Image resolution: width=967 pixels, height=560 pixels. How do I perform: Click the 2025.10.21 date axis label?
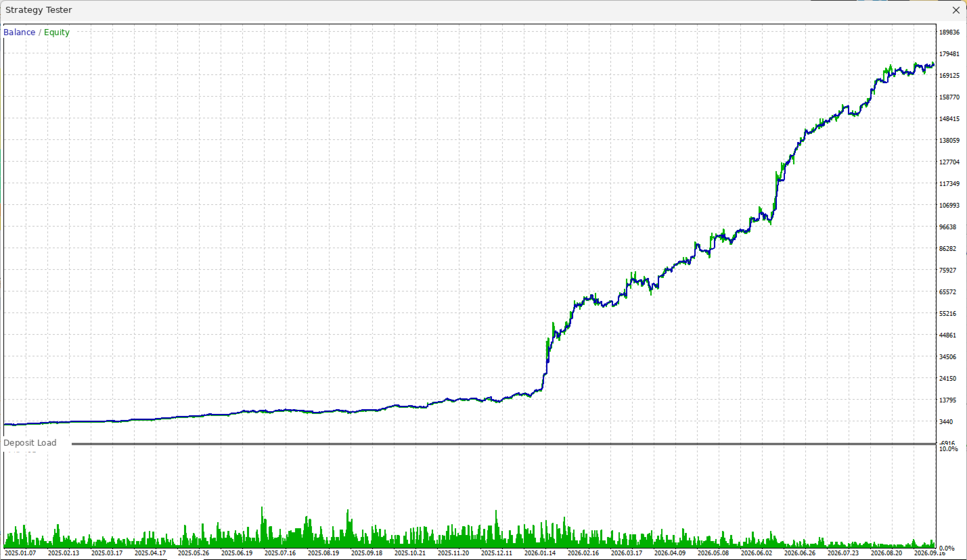410,553
